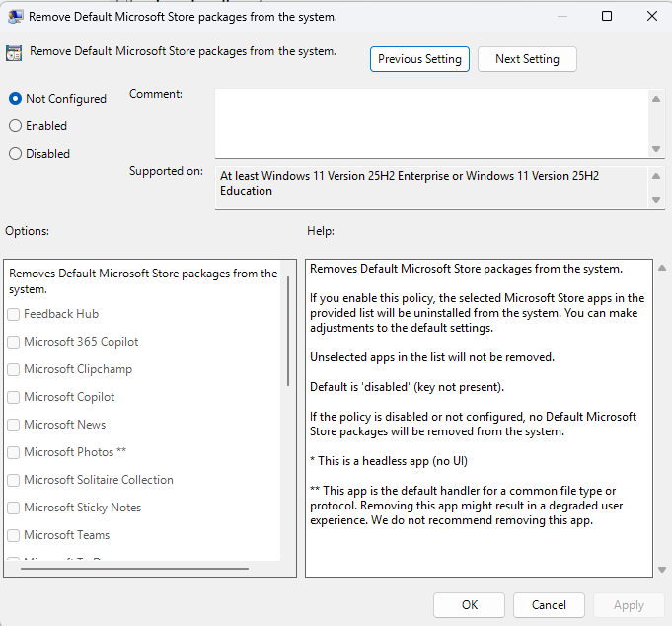Toggle the Microsoft Photos checkbox
The width and height of the screenshot is (672, 626).
(14, 452)
